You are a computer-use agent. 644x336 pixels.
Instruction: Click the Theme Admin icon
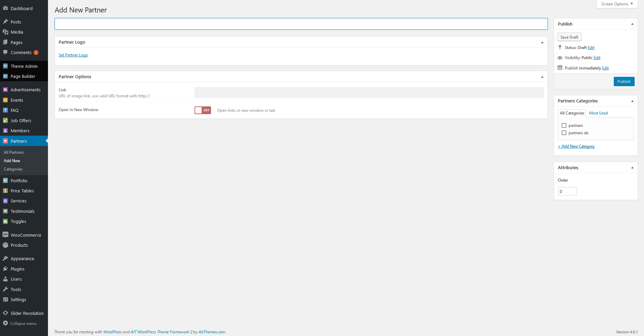click(x=5, y=66)
